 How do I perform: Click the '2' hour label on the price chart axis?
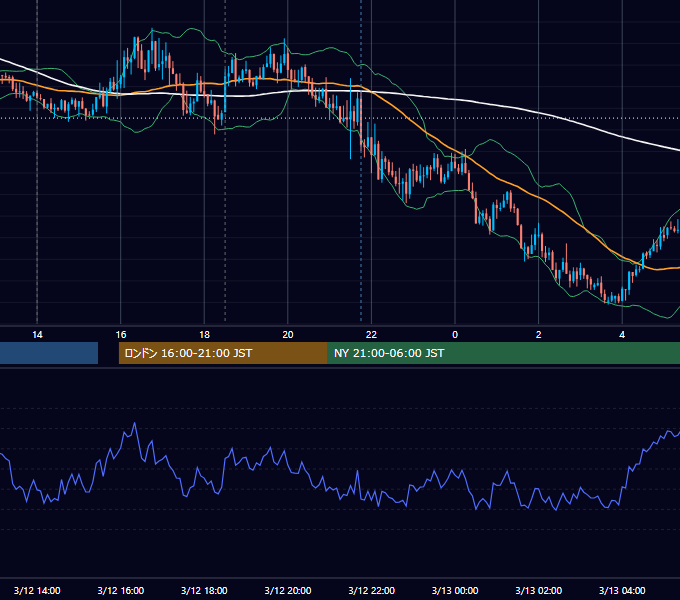(x=539, y=335)
